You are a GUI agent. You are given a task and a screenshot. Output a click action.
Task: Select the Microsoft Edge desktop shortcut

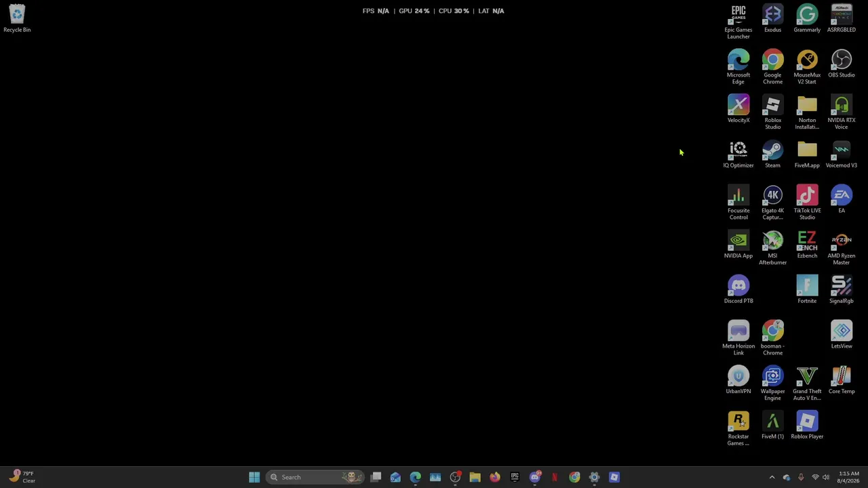pos(738,67)
